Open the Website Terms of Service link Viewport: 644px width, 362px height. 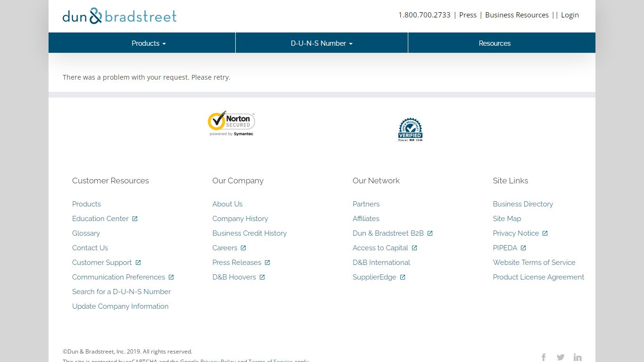pyautogui.click(x=534, y=263)
